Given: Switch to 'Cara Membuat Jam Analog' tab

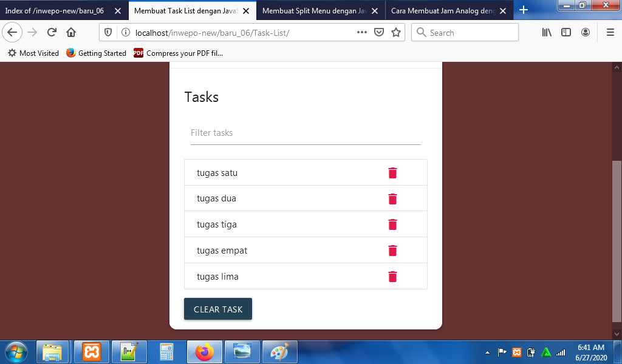Looking at the screenshot, I should click(443, 11).
